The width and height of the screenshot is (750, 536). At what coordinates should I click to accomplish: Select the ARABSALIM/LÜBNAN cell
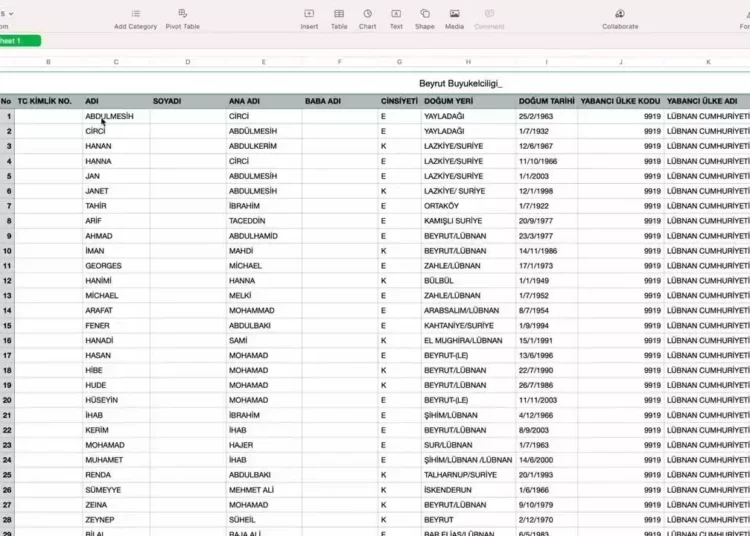coord(468,310)
